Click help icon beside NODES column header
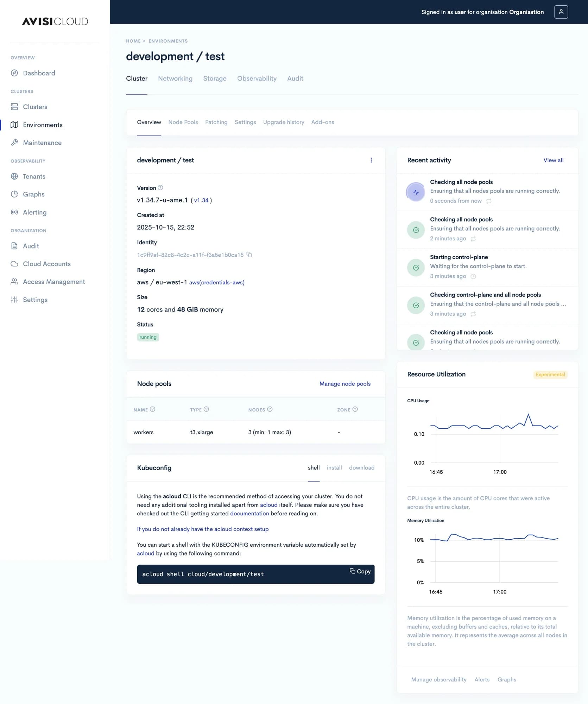This screenshot has height=704, width=588. click(x=270, y=409)
